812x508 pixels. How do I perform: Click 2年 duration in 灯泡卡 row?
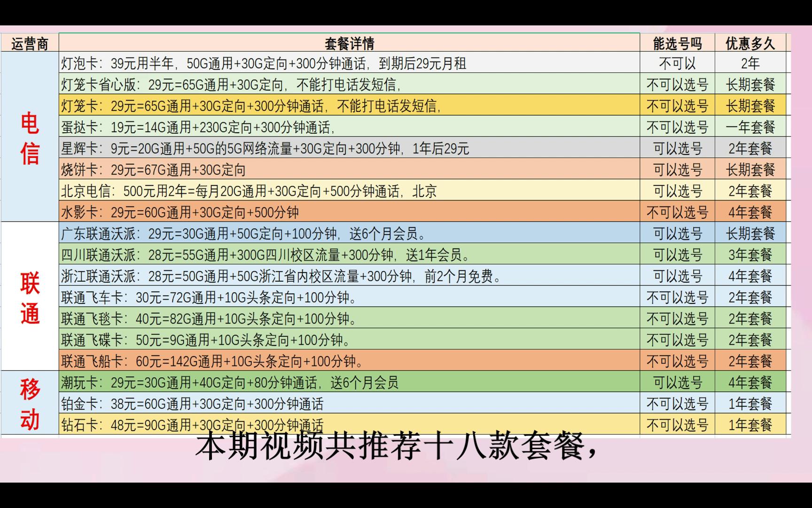click(750, 63)
